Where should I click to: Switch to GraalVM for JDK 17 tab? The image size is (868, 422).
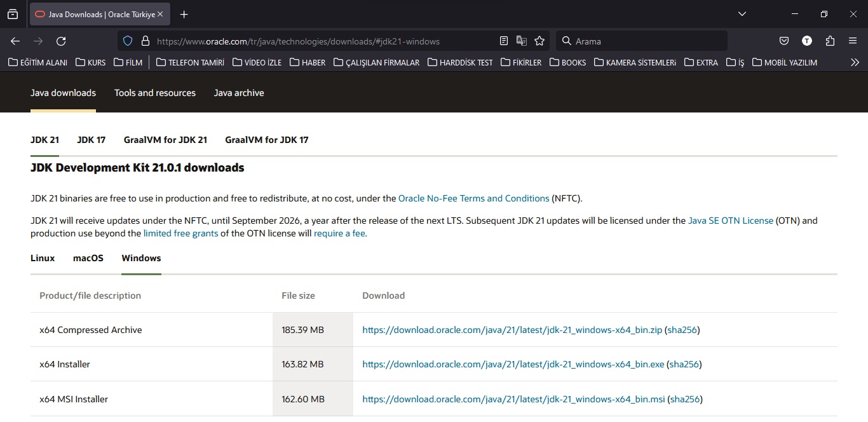(x=267, y=140)
